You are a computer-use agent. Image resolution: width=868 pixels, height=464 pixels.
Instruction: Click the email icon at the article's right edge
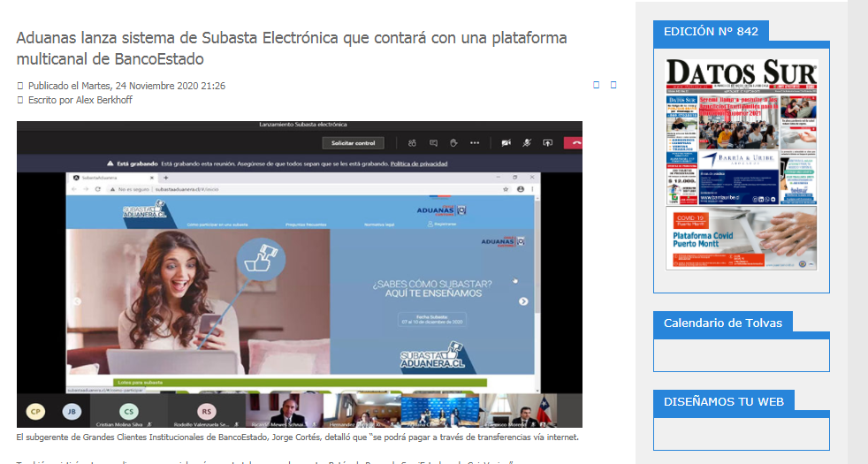pyautogui.click(x=613, y=85)
